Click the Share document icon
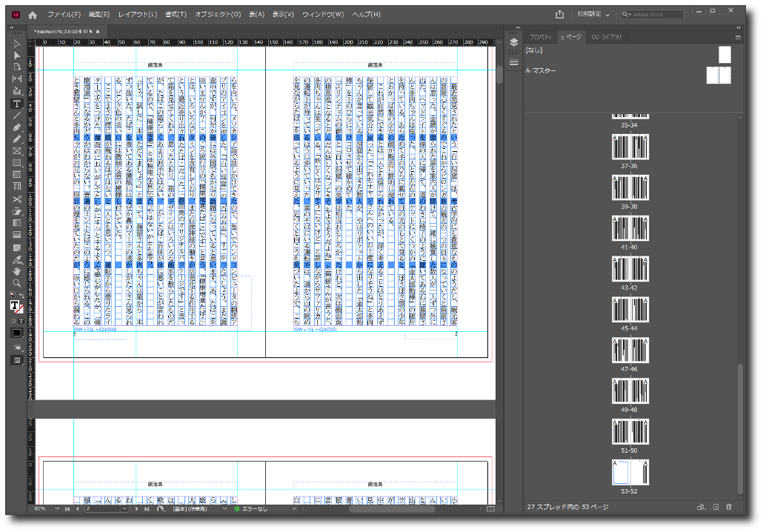The image size is (763, 532). click(559, 14)
